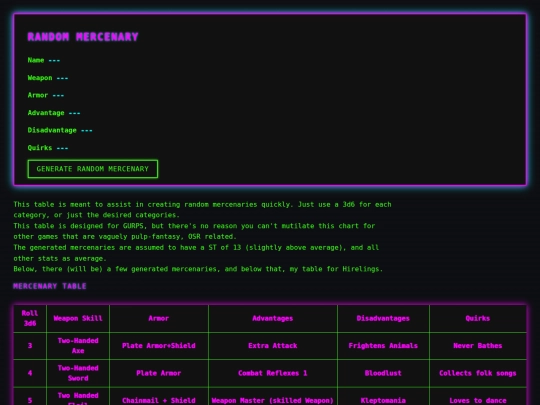Click the sentence about ST of 13
This screenshot has width=540, height=405.
(x=196, y=253)
